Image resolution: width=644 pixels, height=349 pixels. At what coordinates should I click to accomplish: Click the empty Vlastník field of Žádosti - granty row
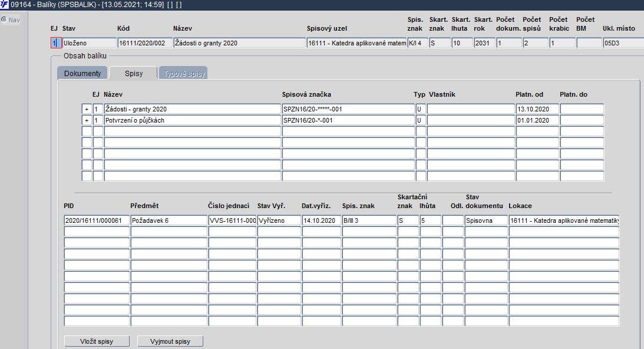(471, 109)
